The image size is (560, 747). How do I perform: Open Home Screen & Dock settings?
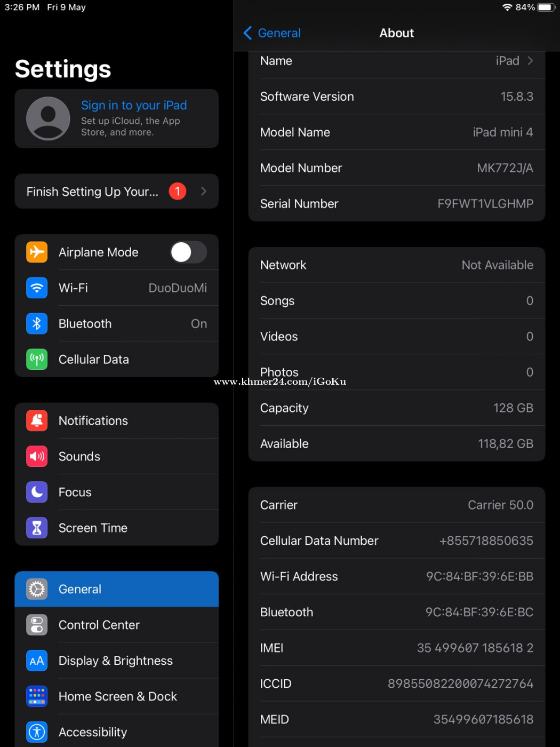[117, 696]
